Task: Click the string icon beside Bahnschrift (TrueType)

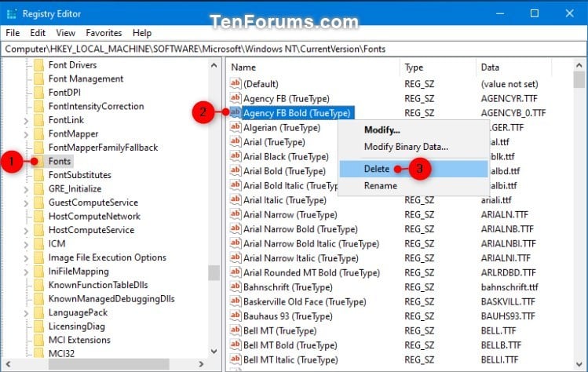Action: [x=236, y=286]
